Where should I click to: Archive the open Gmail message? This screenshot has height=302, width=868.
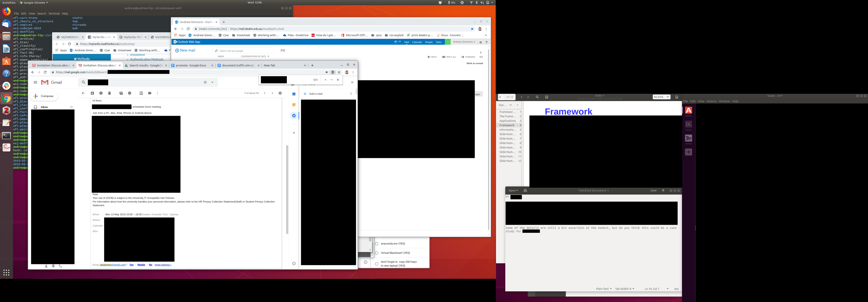click(92, 93)
